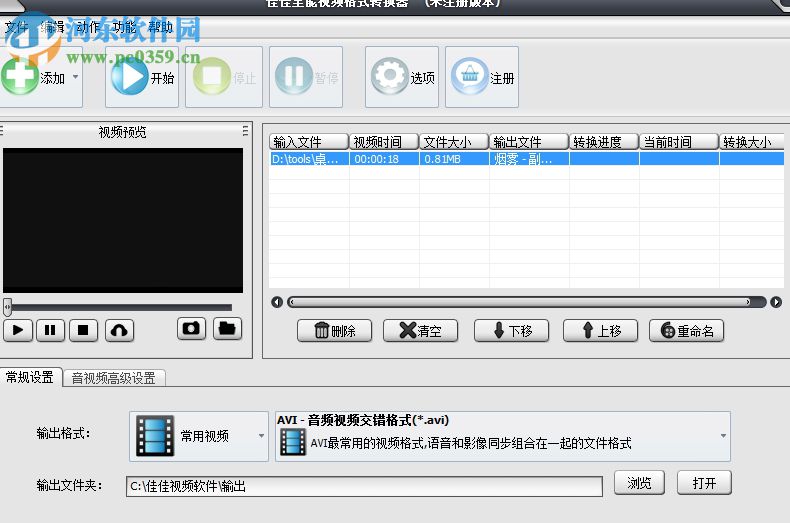Take a snapshot with the camera icon
The width and height of the screenshot is (790, 523).
(191, 329)
